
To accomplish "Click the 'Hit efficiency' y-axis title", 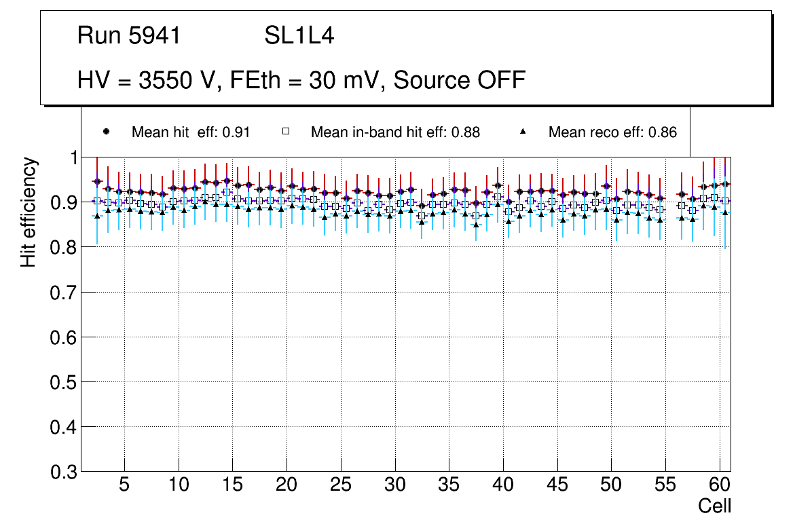I will tap(29, 211).
